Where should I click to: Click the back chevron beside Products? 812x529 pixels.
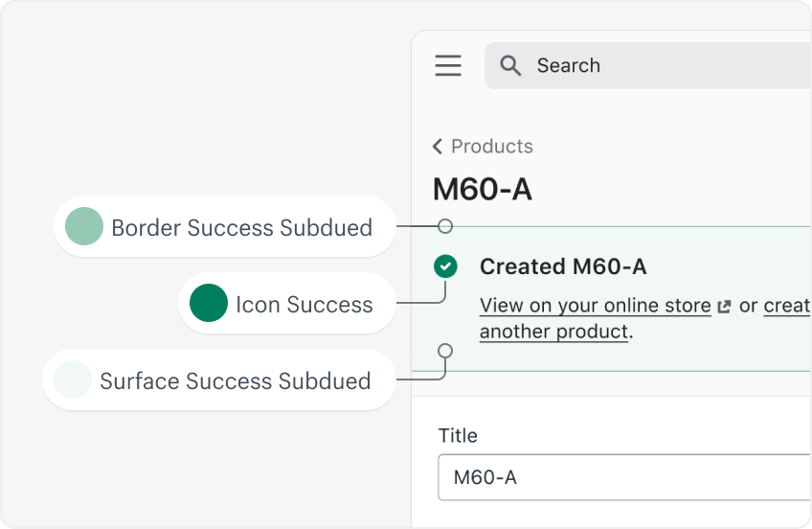(438, 147)
